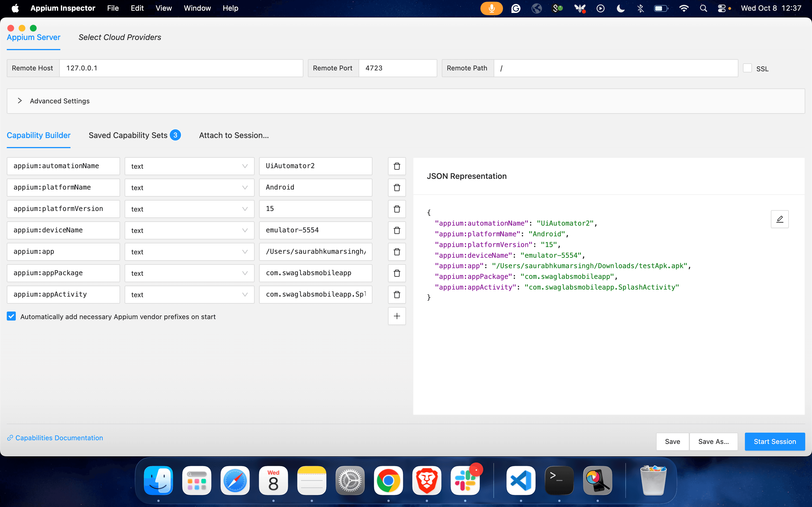812x507 pixels.
Task: Open Terminal from the dock
Action: 559,480
